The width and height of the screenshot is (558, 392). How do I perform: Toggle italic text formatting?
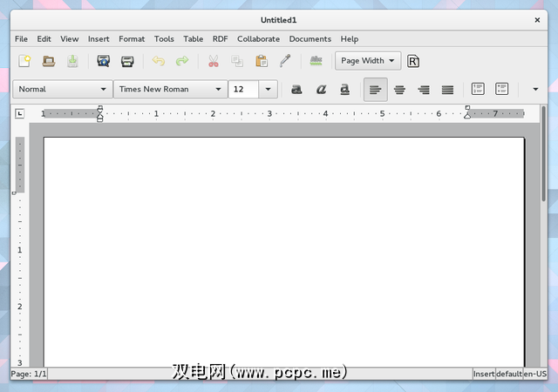(x=321, y=89)
